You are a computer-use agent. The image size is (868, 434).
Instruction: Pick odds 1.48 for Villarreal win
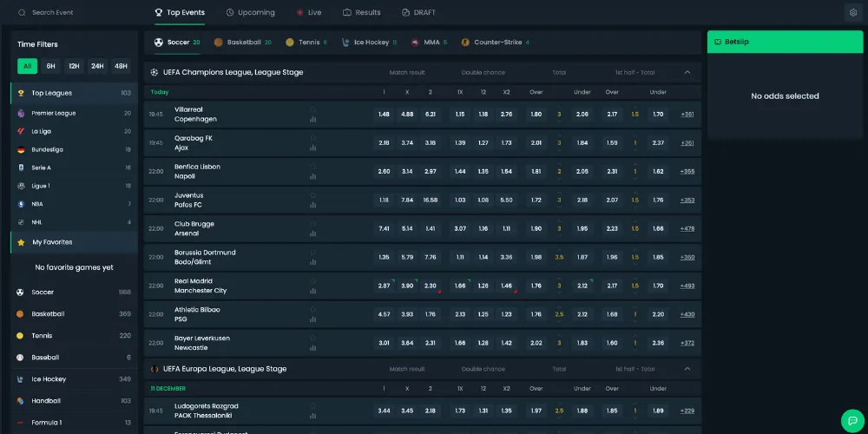[384, 114]
